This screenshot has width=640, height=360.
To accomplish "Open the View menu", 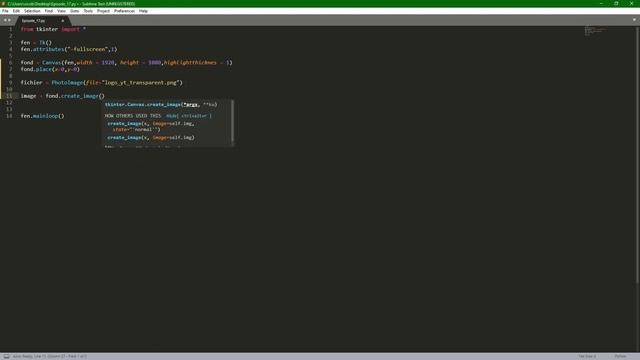I will pyautogui.click(x=61, y=11).
